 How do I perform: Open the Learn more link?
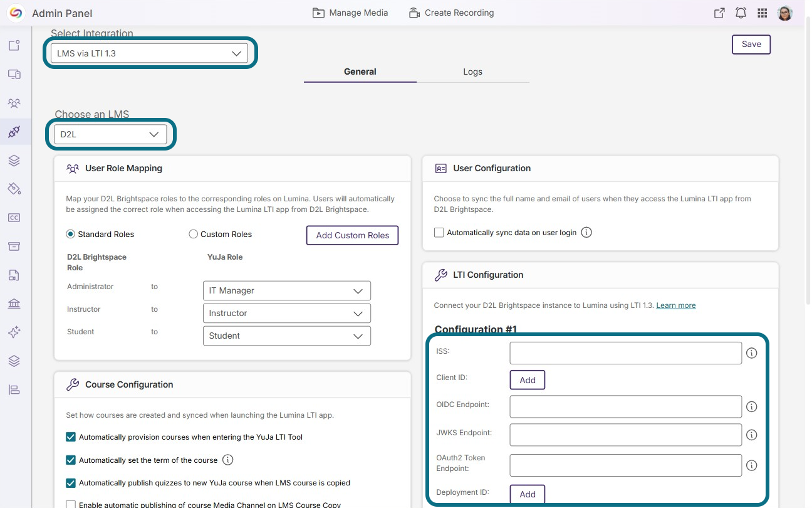pos(676,305)
